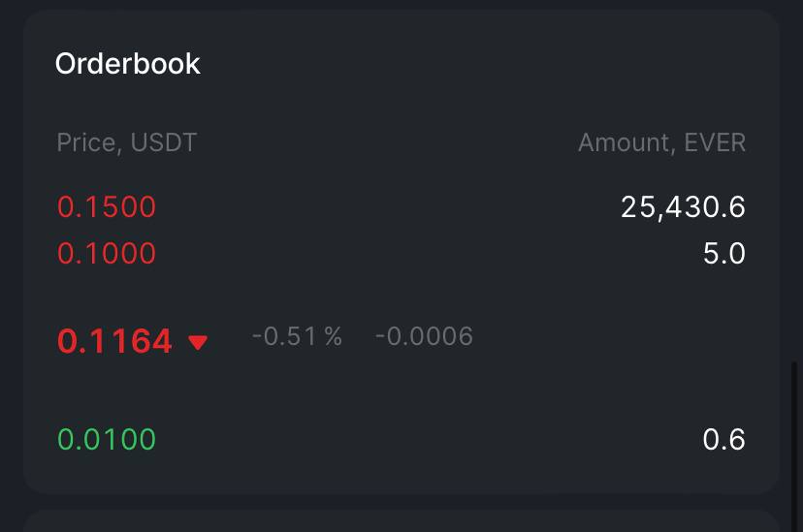Click the vertical scrollbar on the right edge
This screenshot has height=532, width=803.
(x=795, y=426)
